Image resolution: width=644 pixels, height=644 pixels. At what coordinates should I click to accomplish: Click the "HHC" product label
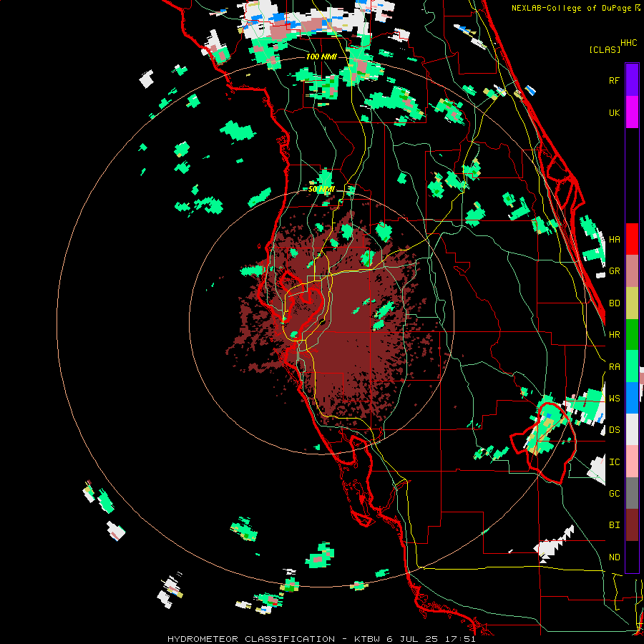[x=628, y=43]
